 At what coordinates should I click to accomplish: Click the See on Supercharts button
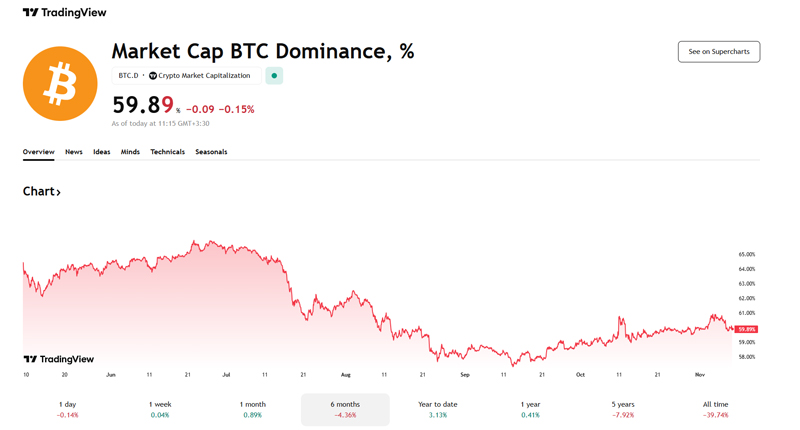click(x=718, y=52)
